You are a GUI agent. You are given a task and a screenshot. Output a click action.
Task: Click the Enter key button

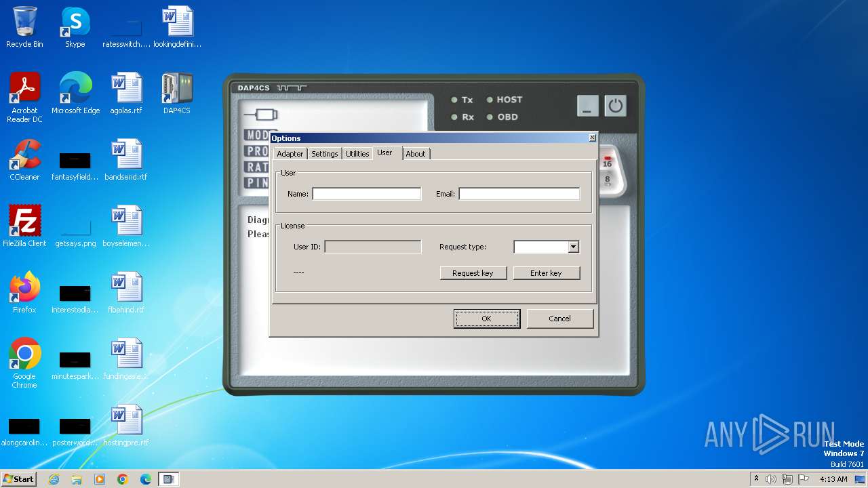tap(547, 273)
